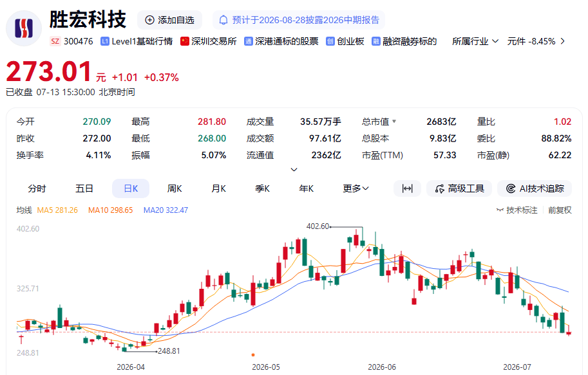Click the right chevron after 元件 -8.45%
The height and width of the screenshot is (375, 588).
click(x=562, y=41)
